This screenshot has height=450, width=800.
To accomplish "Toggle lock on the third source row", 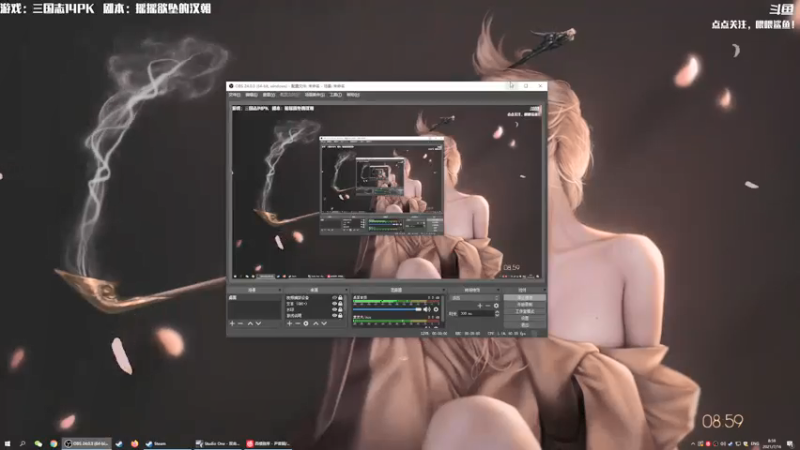I will (340, 310).
